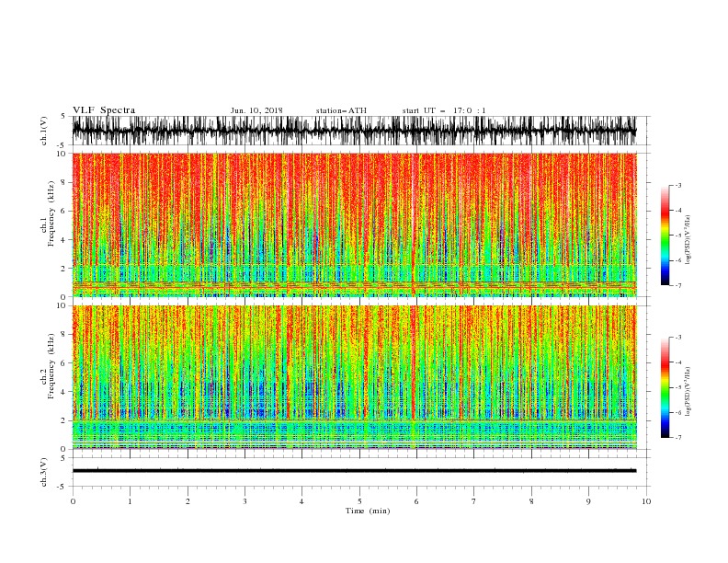
Task: Click the '-7' value on ch.2 colorbar
Action: coord(677,438)
